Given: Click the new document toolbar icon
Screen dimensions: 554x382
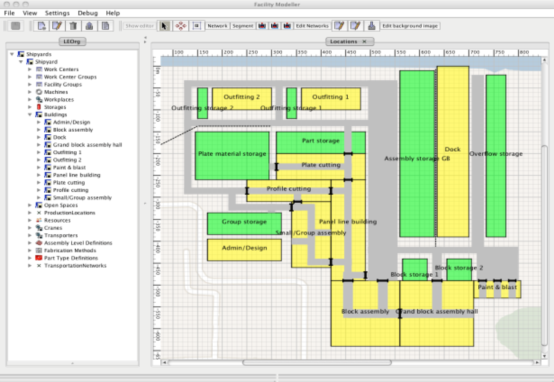Looking at the screenshot, I should pyautogui.click(x=41, y=26).
